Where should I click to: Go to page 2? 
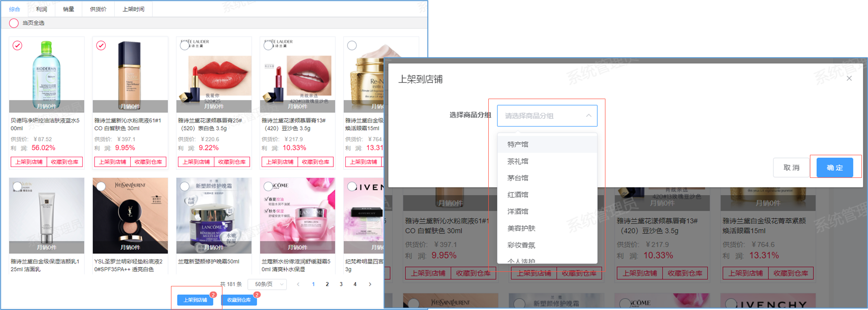coord(327,284)
